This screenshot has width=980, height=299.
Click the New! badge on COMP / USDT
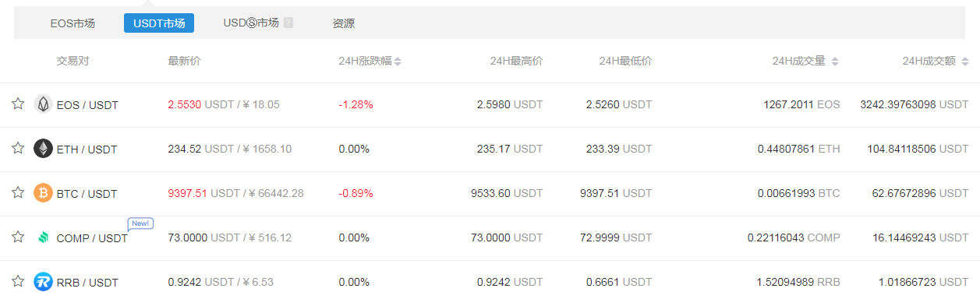[x=141, y=223]
